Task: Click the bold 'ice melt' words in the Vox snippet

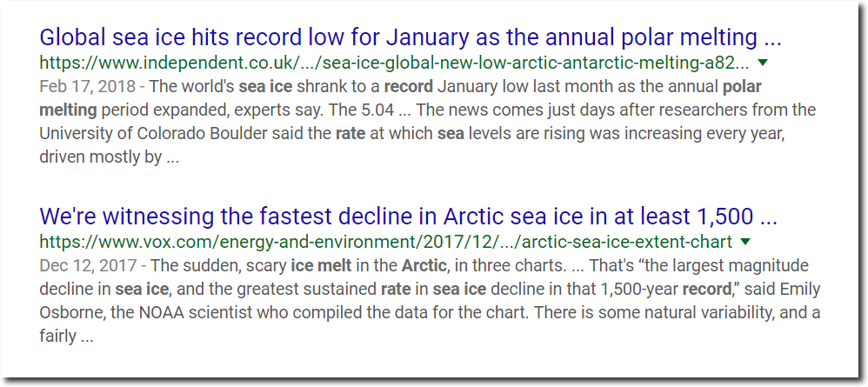Action: (x=321, y=266)
